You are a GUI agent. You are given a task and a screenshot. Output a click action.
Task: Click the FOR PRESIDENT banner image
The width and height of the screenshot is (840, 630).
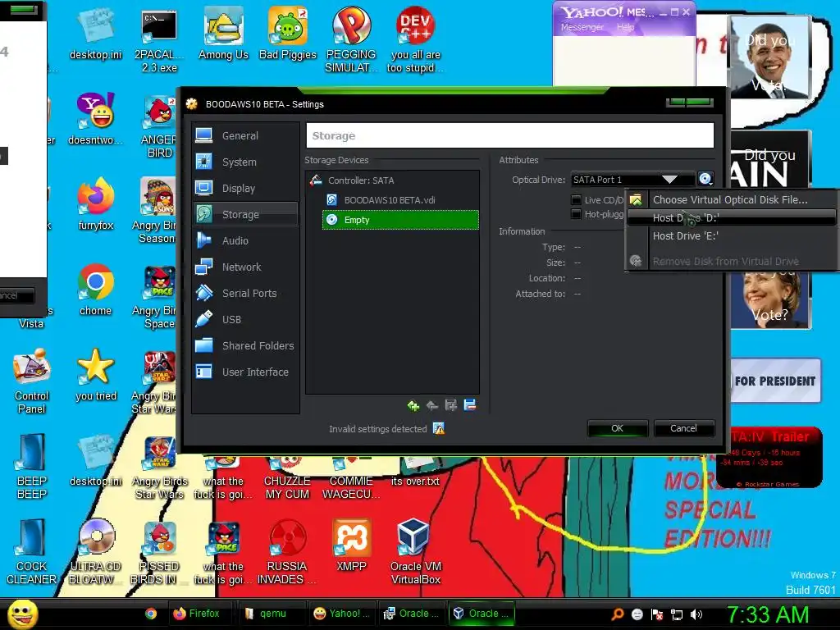click(x=775, y=381)
